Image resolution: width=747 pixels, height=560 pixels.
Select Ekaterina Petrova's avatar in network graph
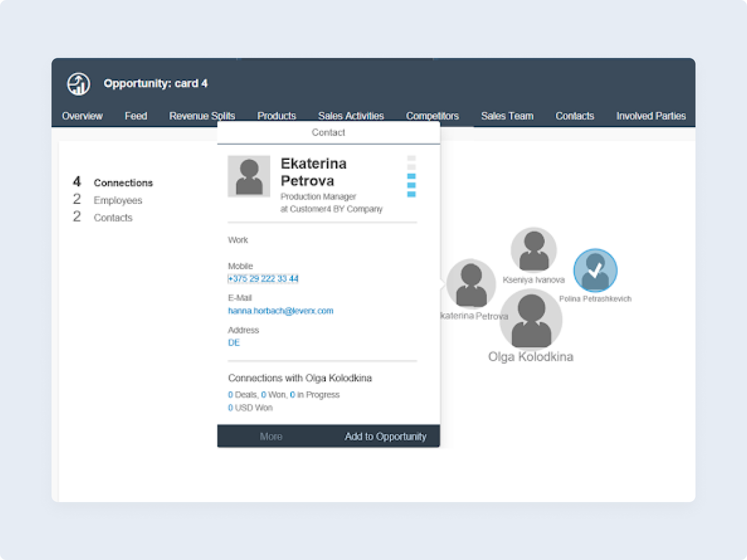[x=471, y=284]
